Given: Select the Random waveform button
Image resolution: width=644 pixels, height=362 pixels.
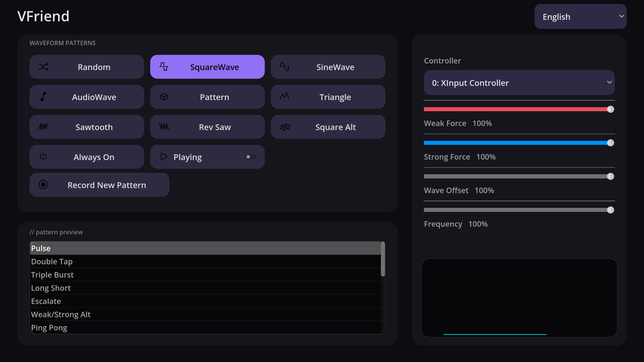Looking at the screenshot, I should [x=87, y=67].
